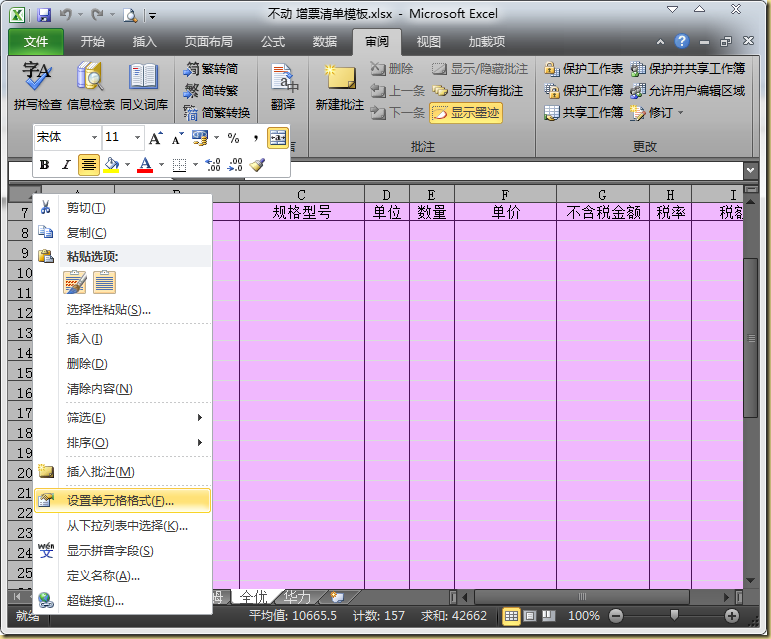The width and height of the screenshot is (771, 639).
Task: Open fill color dropdown arrow
Action: point(127,165)
